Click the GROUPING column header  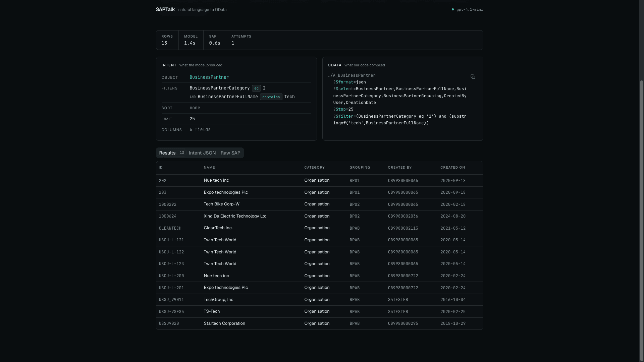(360, 168)
